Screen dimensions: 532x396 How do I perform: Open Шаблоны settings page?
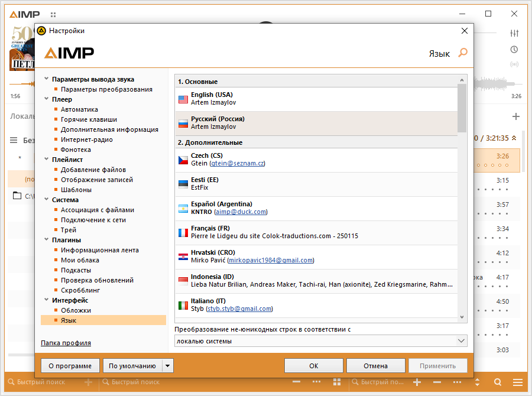76,190
